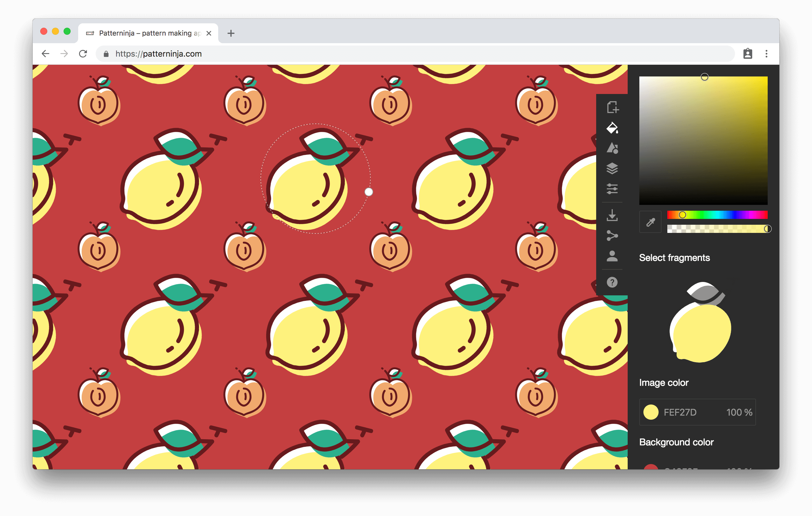Open the layers panel icon
Image resolution: width=812 pixels, height=516 pixels.
click(612, 168)
